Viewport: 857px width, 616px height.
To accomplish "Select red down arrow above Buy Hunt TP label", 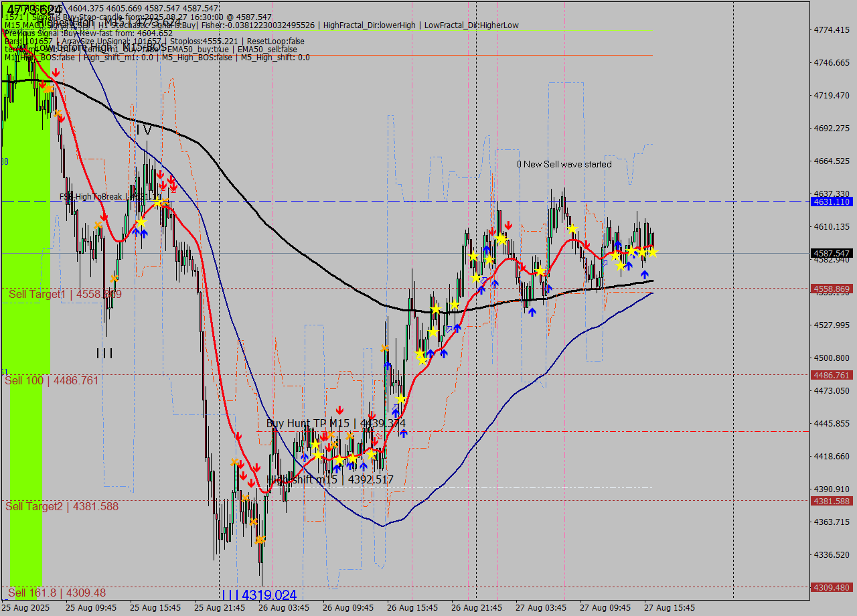I will pyautogui.click(x=340, y=409).
